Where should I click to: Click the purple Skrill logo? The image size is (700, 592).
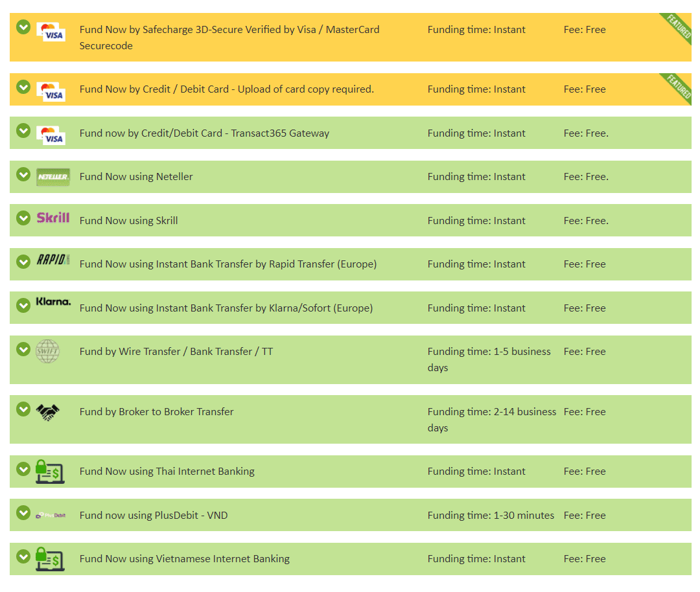click(x=52, y=218)
